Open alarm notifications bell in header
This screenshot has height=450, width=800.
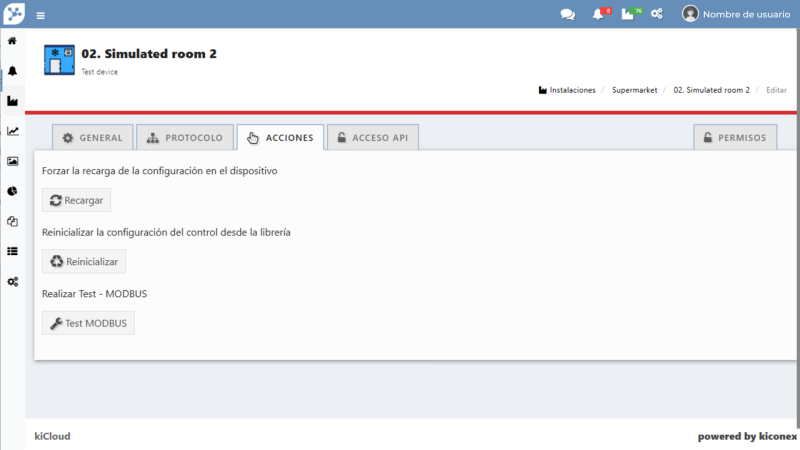(x=598, y=14)
